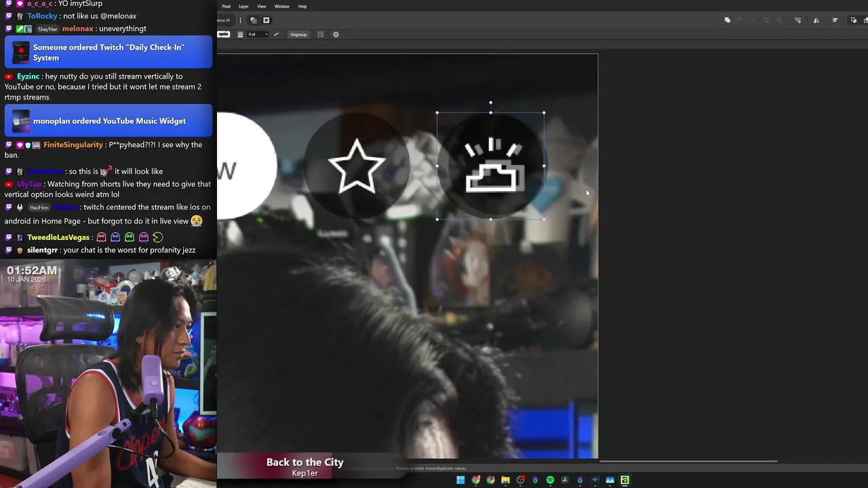Click the stroke style lines icon
Viewport: 868px width, 488px height.
(240, 35)
